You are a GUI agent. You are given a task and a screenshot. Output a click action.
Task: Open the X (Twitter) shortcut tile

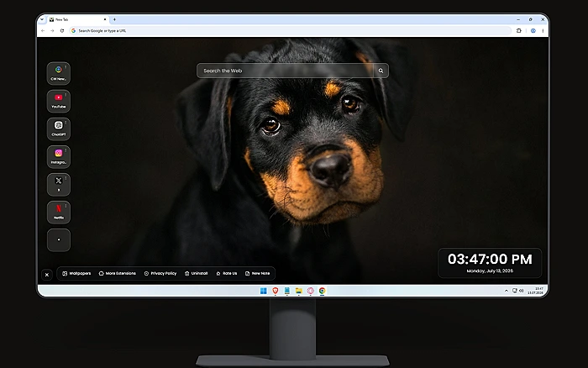(x=59, y=184)
